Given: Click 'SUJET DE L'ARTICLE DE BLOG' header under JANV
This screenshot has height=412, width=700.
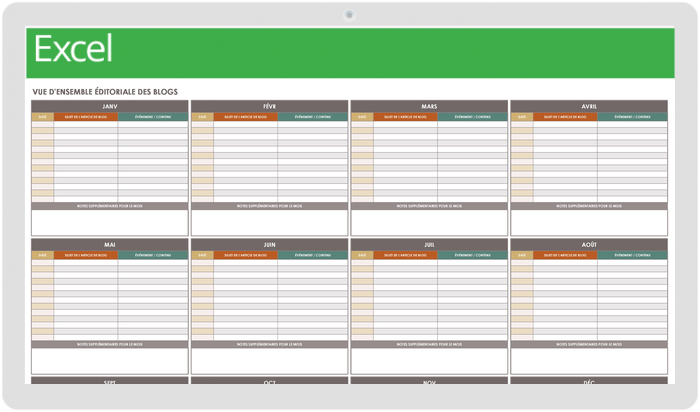Looking at the screenshot, I should pos(86,117).
